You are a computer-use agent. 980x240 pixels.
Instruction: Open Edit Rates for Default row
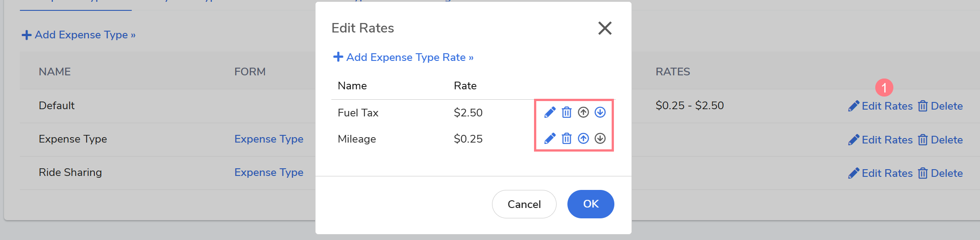(x=881, y=106)
